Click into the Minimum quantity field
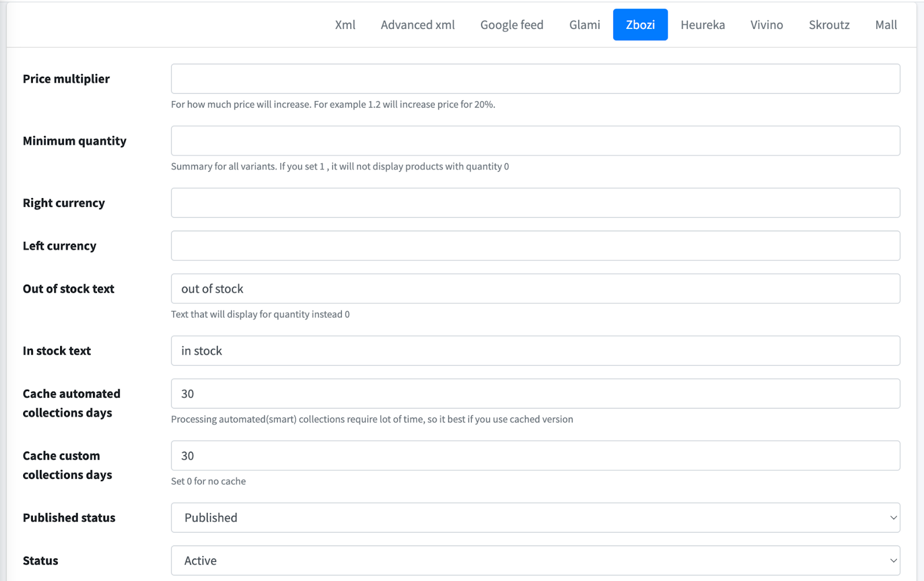This screenshot has width=924, height=581. click(535, 141)
